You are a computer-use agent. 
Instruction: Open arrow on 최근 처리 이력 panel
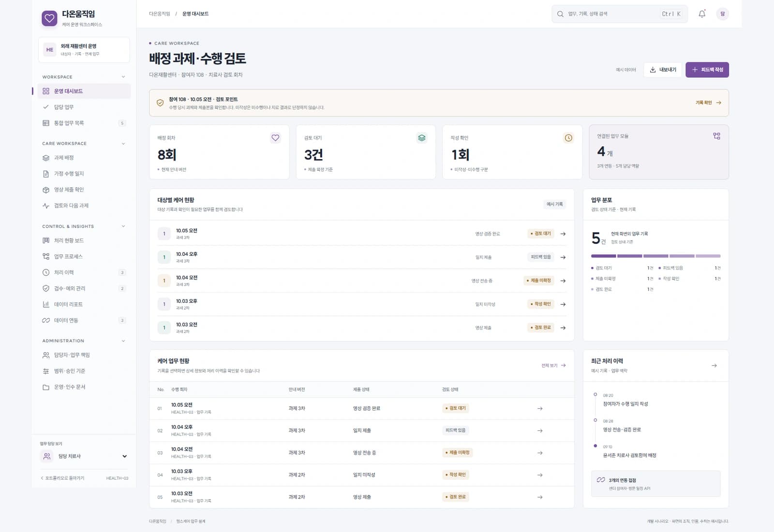click(x=714, y=366)
